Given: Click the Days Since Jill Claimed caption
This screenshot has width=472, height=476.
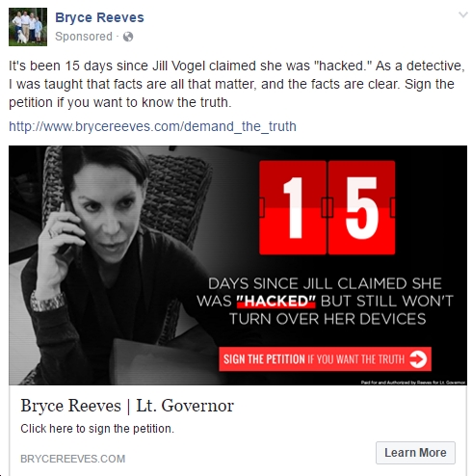Looking at the screenshot, I should [x=325, y=302].
